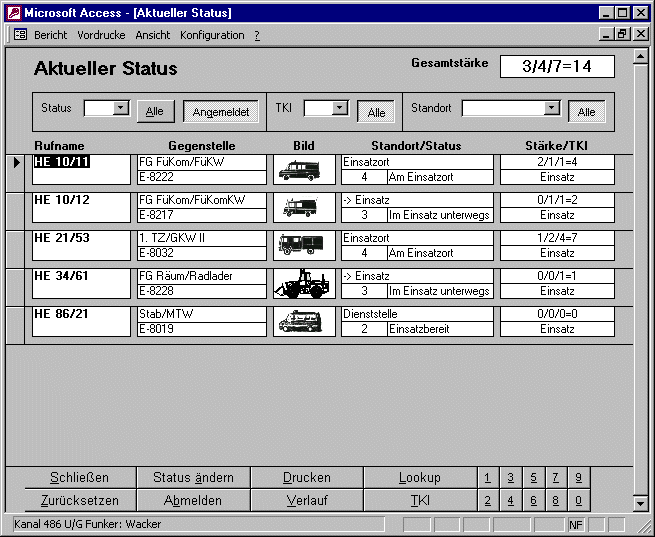Image resolution: width=655 pixels, height=537 pixels.
Task: Click status number button 5
Action: 533,477
